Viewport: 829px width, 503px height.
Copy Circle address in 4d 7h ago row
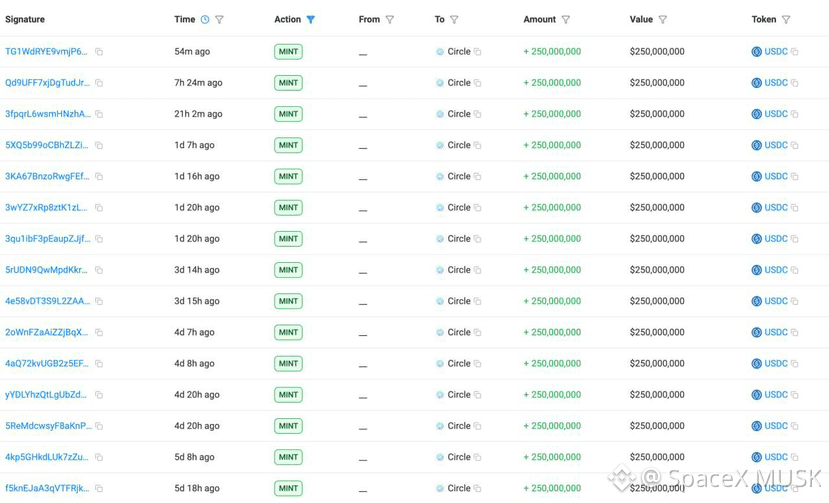(x=477, y=333)
